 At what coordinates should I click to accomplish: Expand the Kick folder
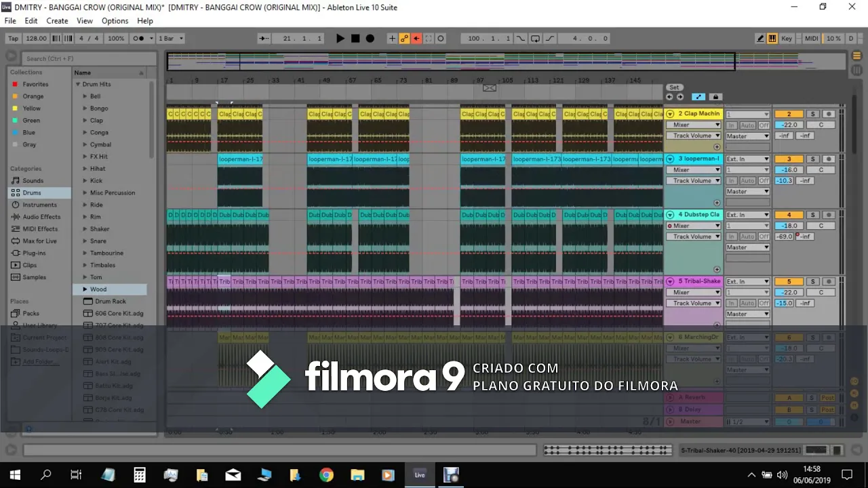(x=85, y=181)
